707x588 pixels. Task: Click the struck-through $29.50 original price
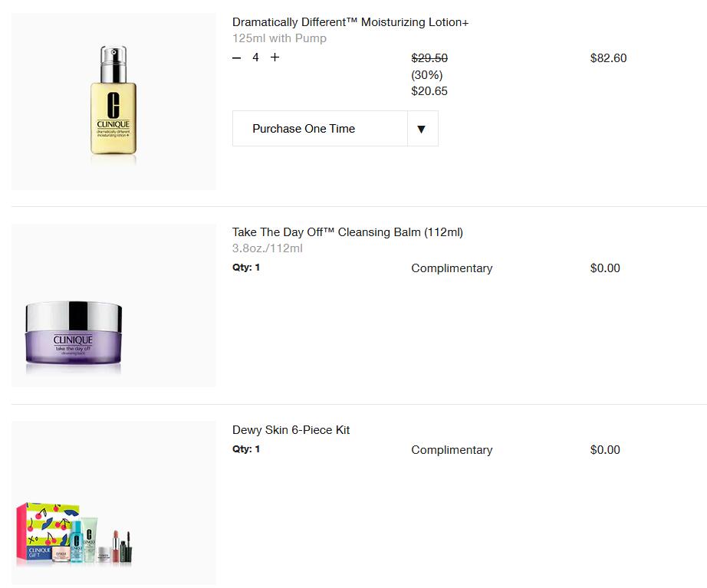[x=429, y=58]
